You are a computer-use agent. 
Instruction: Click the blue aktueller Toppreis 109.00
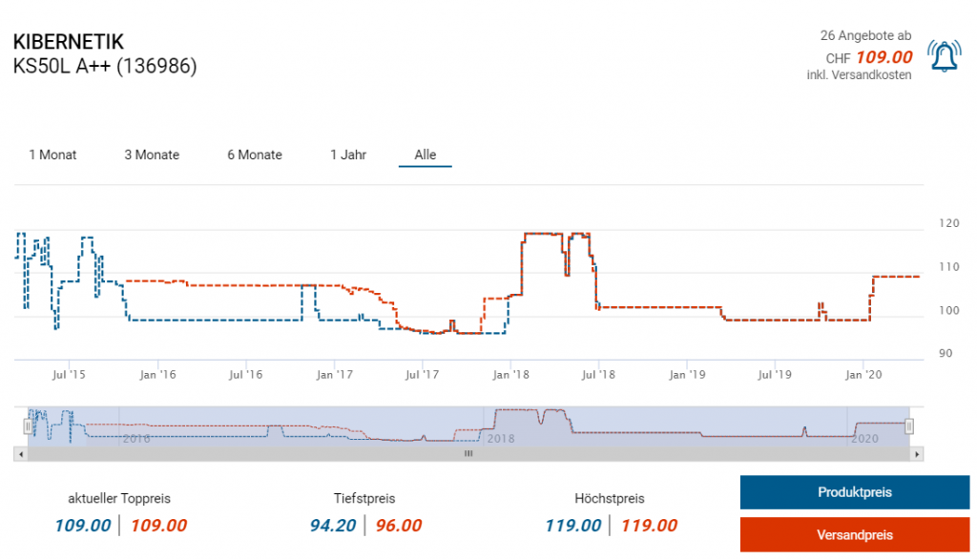(x=83, y=526)
